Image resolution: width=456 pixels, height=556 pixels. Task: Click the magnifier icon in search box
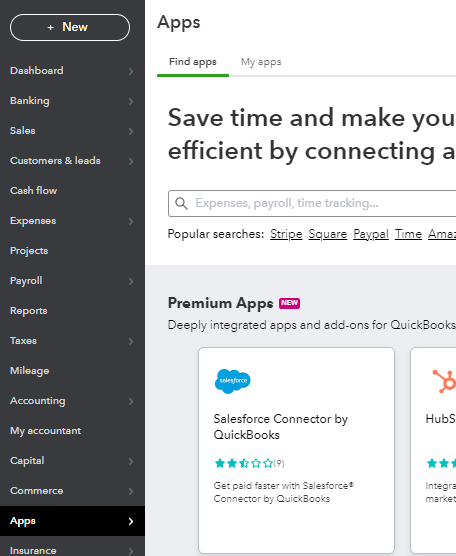click(x=181, y=204)
